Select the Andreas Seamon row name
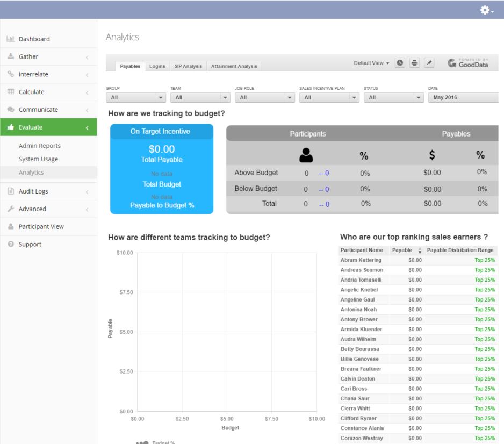The width and height of the screenshot is (504, 444). point(362,270)
